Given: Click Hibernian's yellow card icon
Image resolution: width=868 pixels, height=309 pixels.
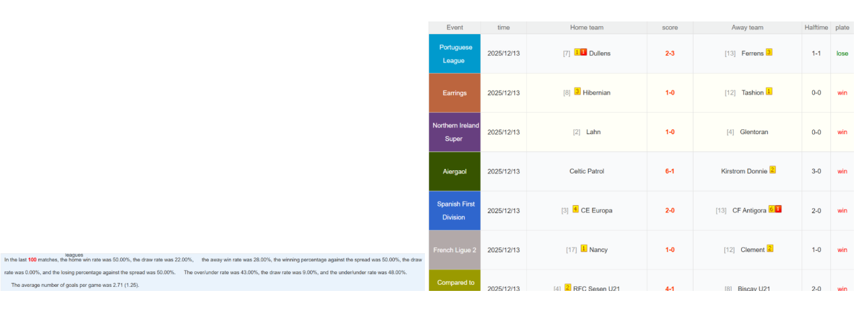Looking at the screenshot, I should pyautogui.click(x=577, y=92).
